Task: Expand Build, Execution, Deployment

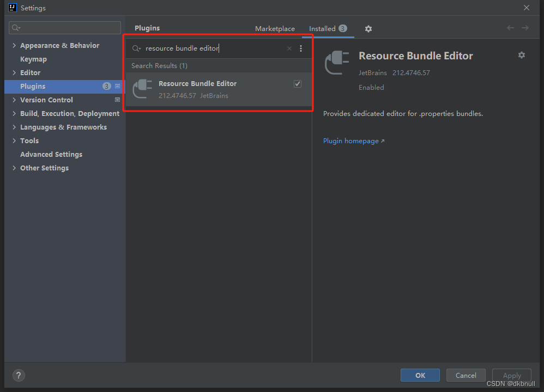Action: pos(14,113)
